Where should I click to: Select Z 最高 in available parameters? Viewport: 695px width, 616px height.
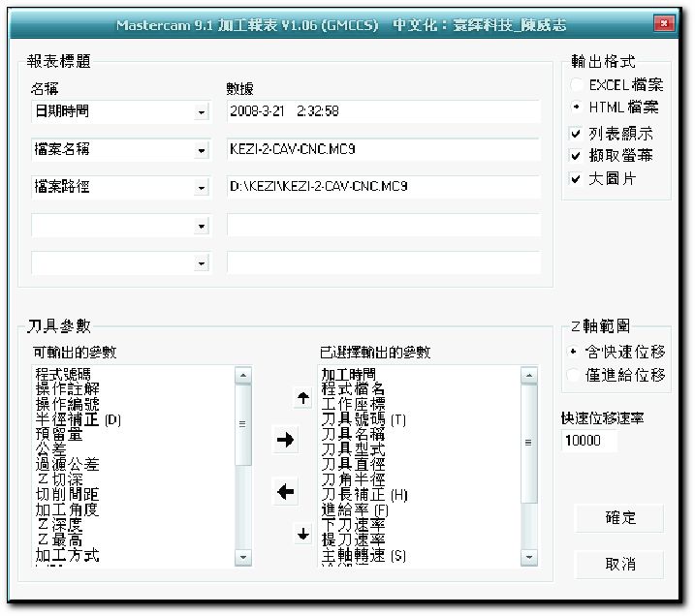[60, 539]
